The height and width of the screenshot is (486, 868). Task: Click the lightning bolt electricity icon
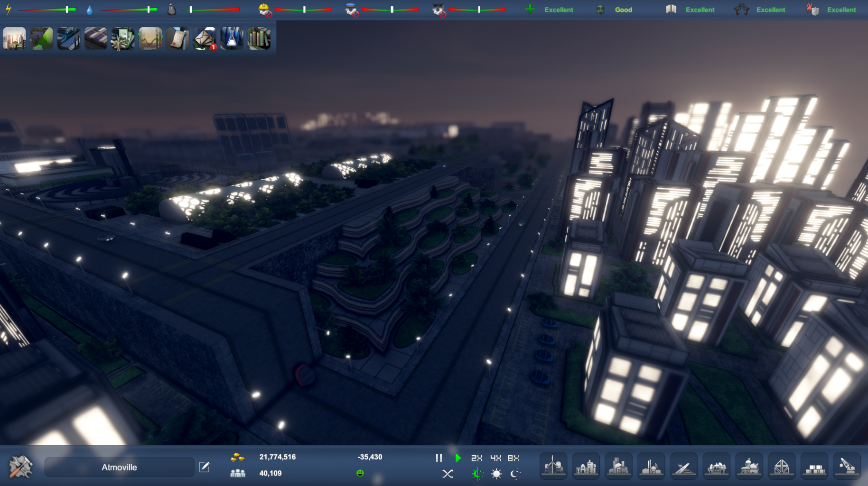[x=9, y=9]
